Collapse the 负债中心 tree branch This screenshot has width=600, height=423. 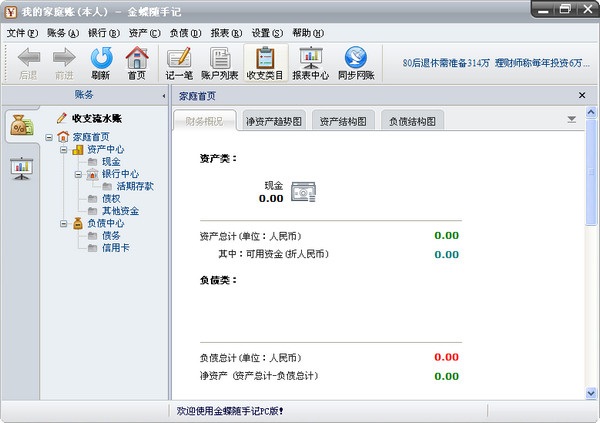pyautogui.click(x=63, y=223)
